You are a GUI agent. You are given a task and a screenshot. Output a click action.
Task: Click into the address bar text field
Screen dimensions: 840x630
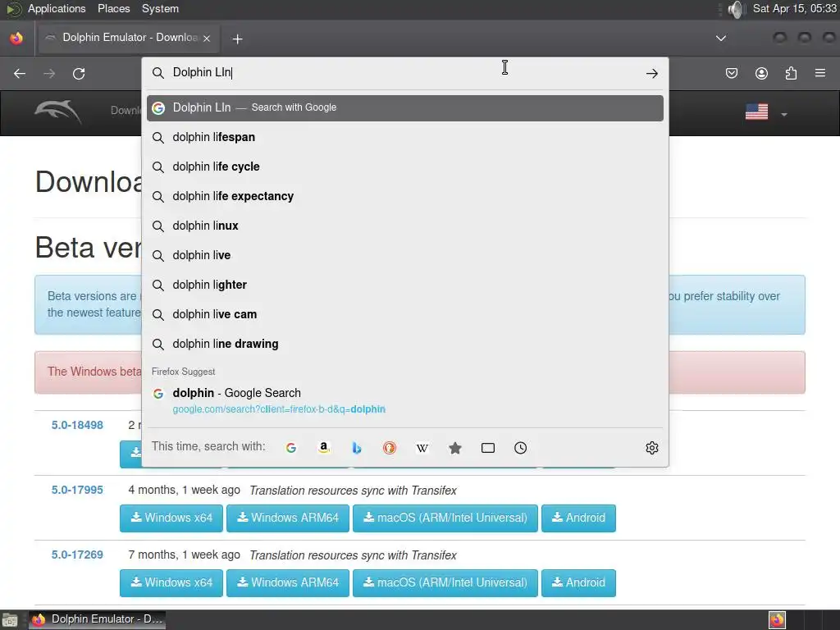point(404,72)
